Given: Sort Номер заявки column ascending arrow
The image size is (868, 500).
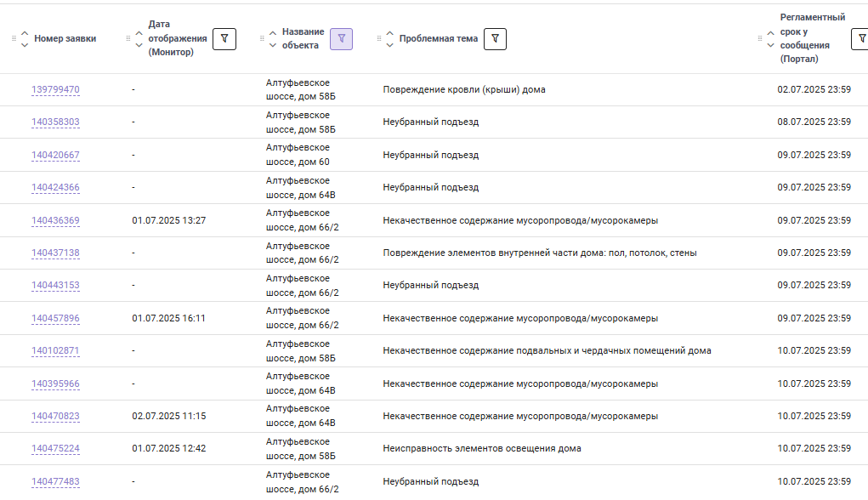Looking at the screenshot, I should coord(25,33).
